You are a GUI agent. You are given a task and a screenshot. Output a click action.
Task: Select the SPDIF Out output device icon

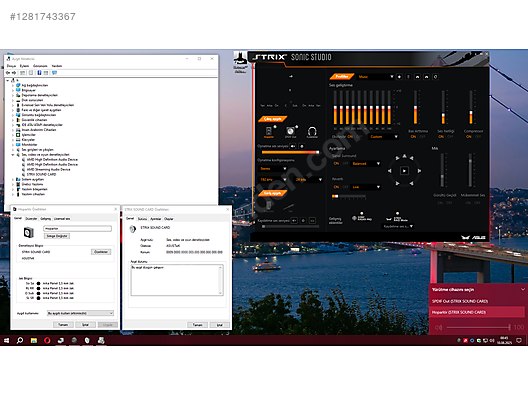point(290,131)
